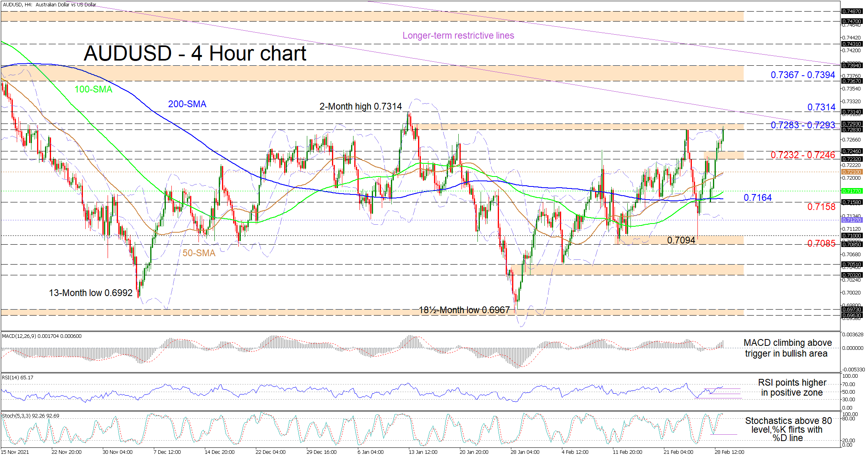The height and width of the screenshot is (457, 868).
Task: Select the blue 0.7164 level label
Action: click(x=757, y=198)
